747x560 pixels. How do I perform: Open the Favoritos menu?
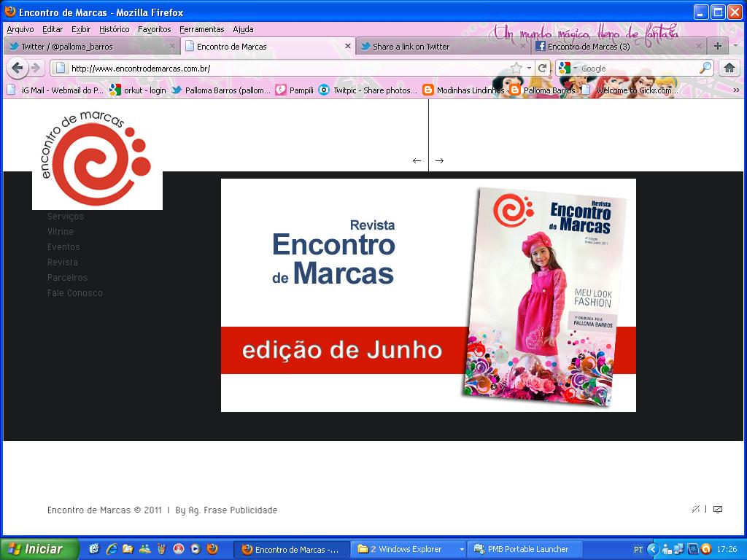click(155, 29)
